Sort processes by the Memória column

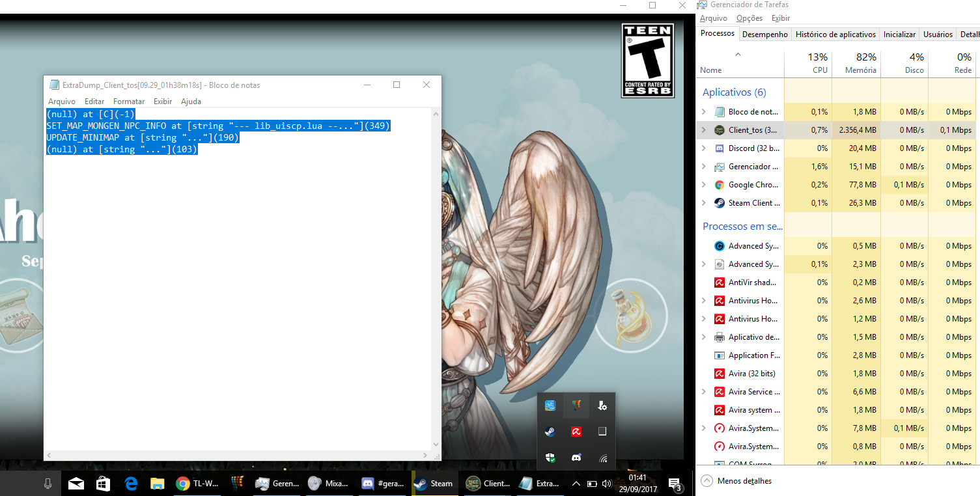click(x=856, y=63)
